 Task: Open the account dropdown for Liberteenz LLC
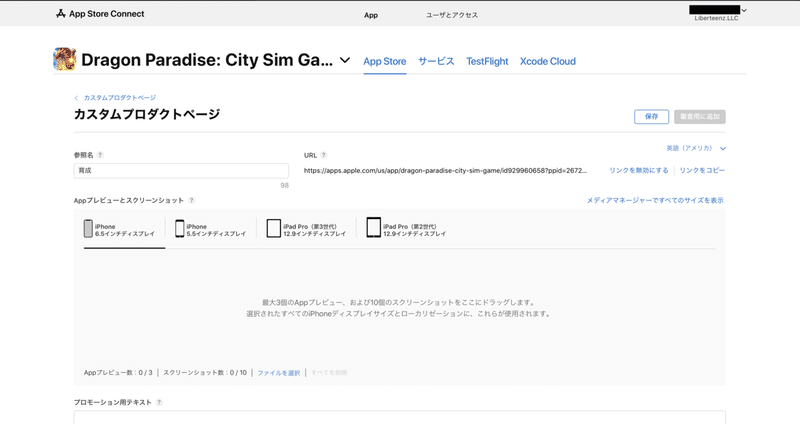[717, 12]
